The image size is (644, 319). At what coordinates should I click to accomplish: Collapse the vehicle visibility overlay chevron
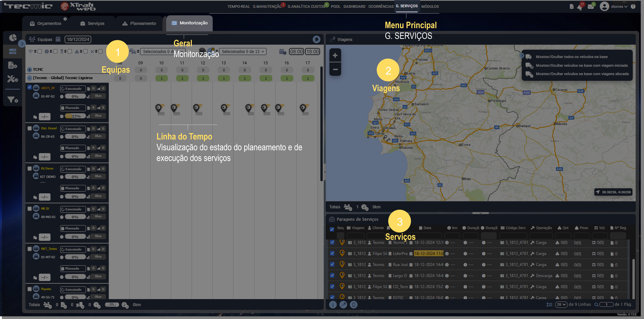[522, 56]
